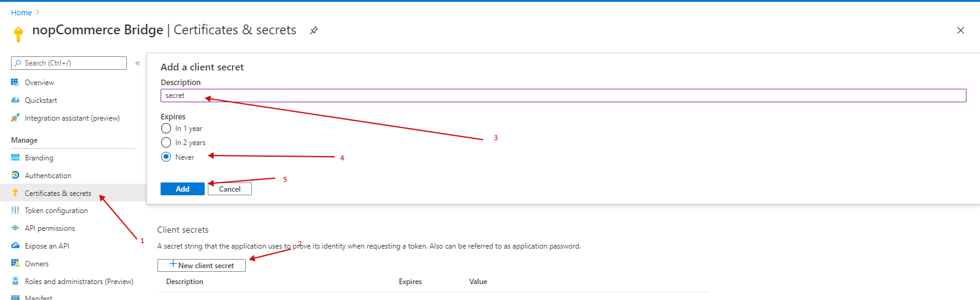Collapse the sidebar with double chevron
Viewport: 980px width, 300px height.
(x=137, y=63)
